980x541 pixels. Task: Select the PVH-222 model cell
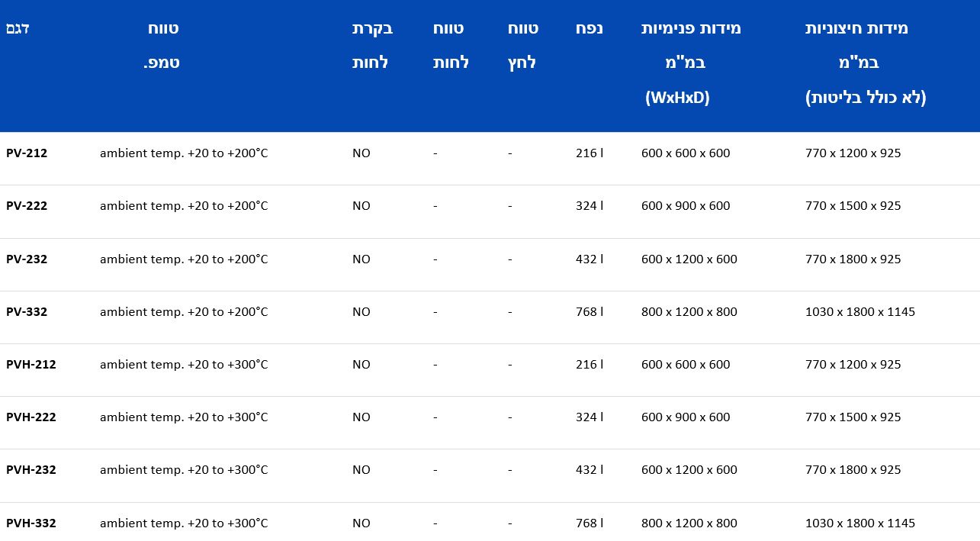[x=31, y=417]
